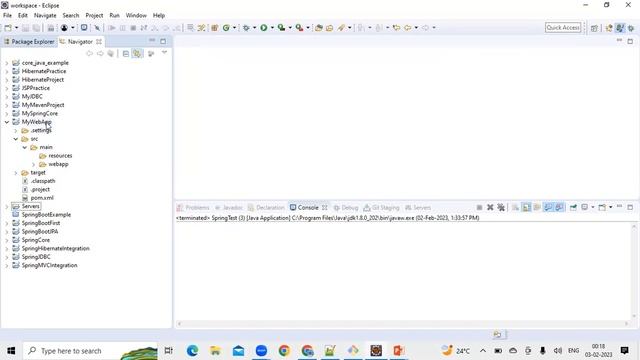Viewport: 640px width, 360px height.
Task: Click Windows taskbar search box
Action: 91,351
